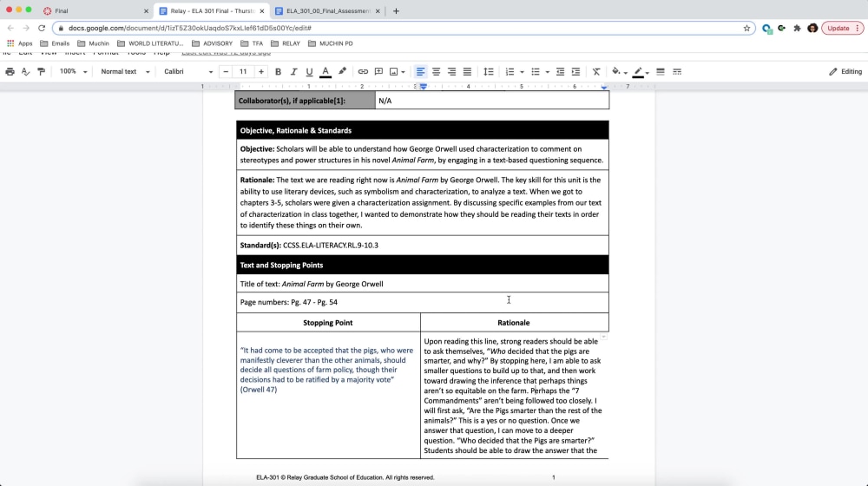Screen dimensions: 868x486
Task: Toggle underline formatting
Action: 309,71
